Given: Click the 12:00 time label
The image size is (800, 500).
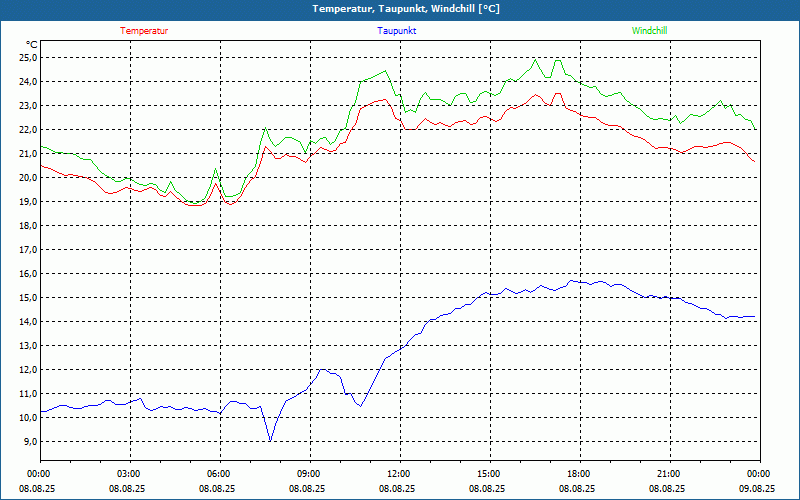Looking at the screenshot, I should tap(400, 474).
